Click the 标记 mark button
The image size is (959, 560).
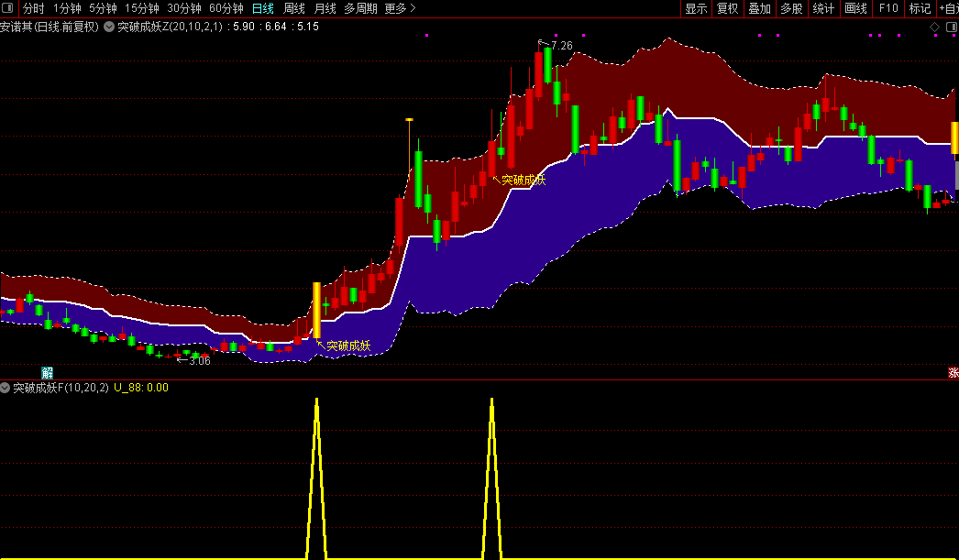920,8
